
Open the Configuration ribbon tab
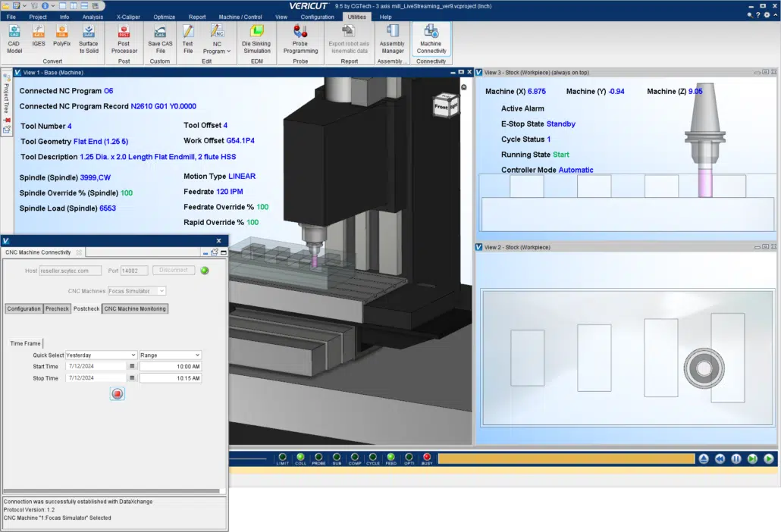pyautogui.click(x=317, y=17)
